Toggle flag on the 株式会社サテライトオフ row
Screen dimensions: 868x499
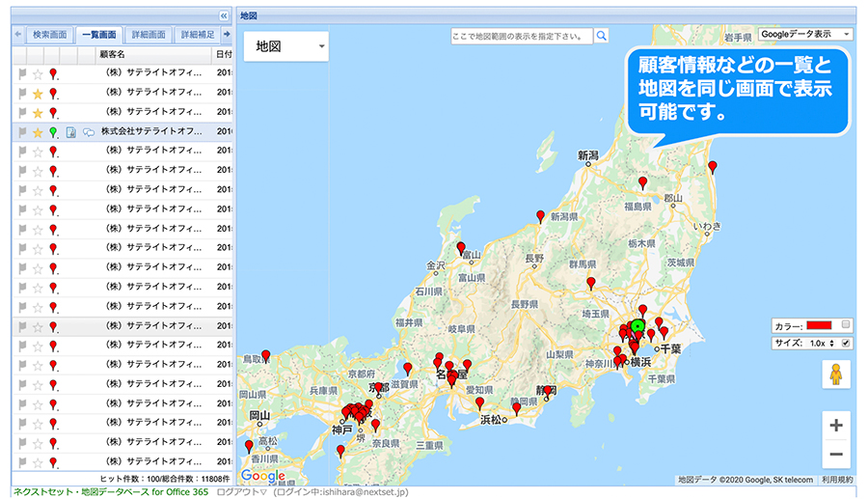pos(22,132)
